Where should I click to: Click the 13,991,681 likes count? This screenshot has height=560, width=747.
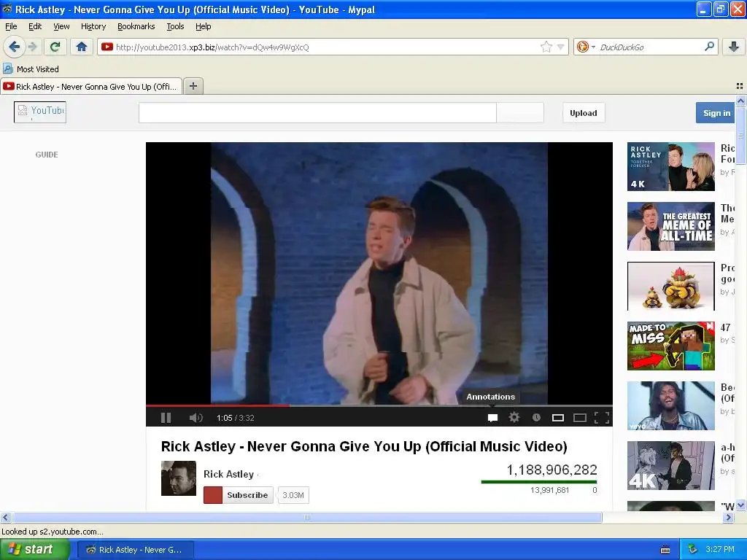pos(550,490)
